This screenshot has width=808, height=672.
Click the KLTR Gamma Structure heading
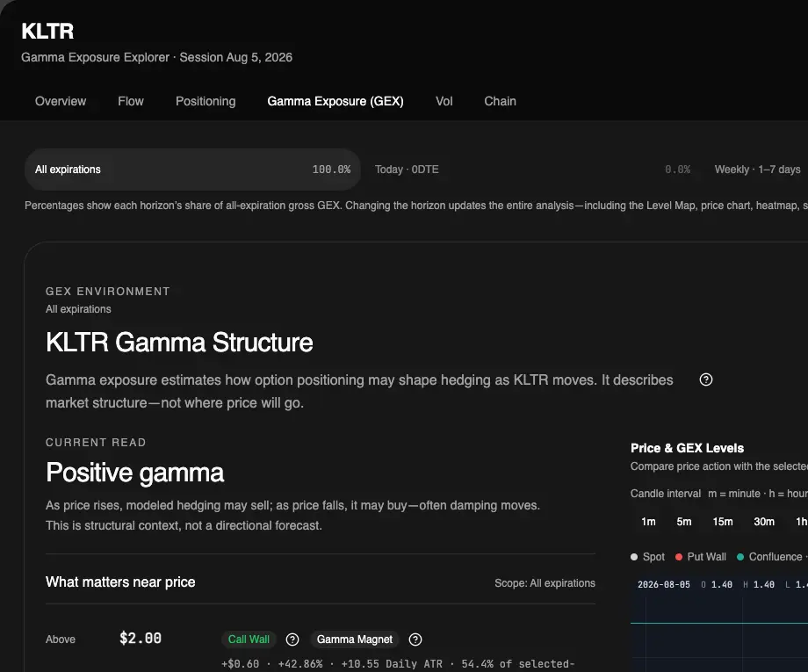(x=179, y=343)
